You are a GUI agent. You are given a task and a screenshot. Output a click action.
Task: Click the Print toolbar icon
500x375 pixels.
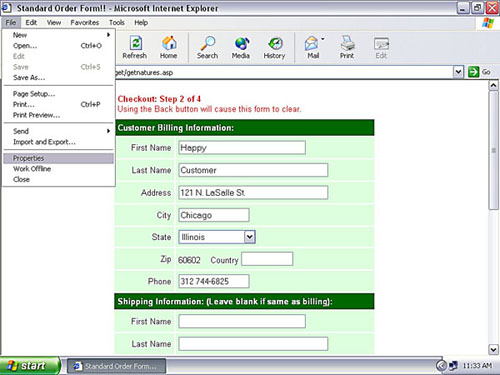click(x=347, y=47)
